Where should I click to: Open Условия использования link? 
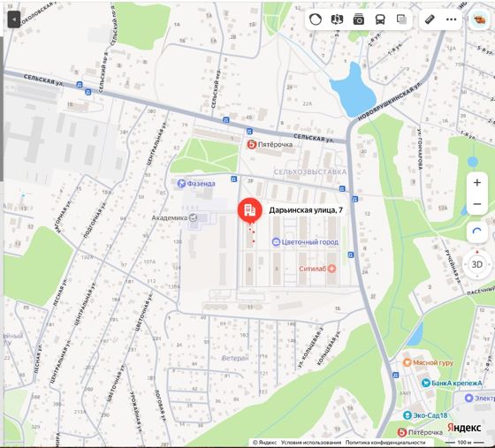[x=311, y=443]
